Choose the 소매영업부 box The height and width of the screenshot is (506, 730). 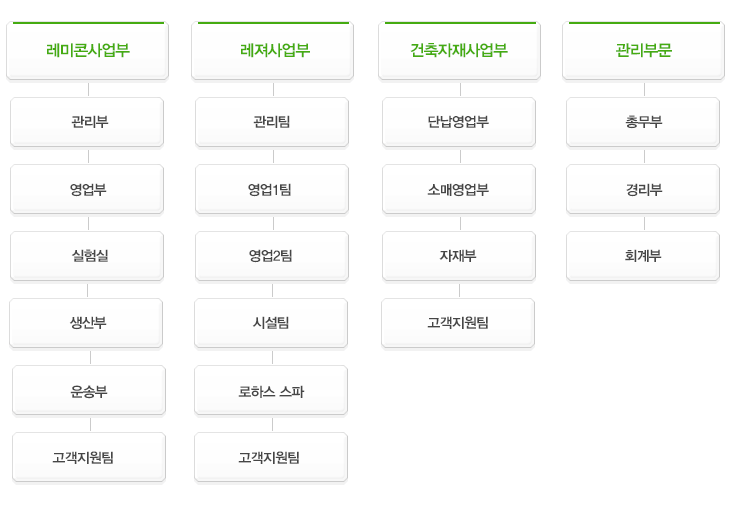click(459, 189)
